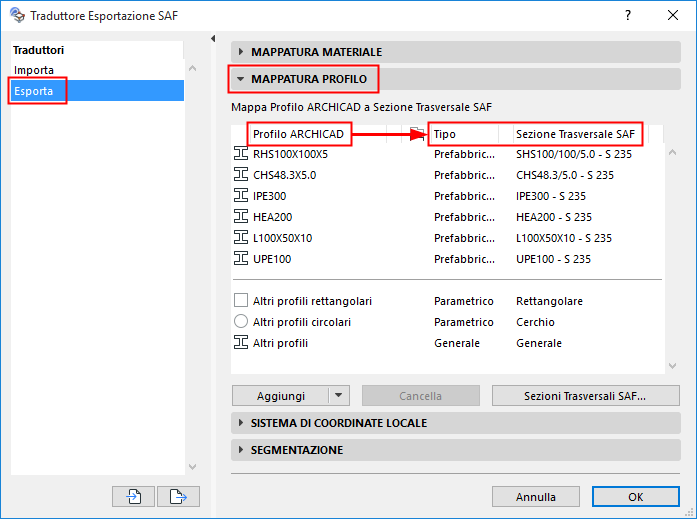This screenshot has height=519, width=697.
Task: Click the export translator icon button
Action: click(x=178, y=496)
